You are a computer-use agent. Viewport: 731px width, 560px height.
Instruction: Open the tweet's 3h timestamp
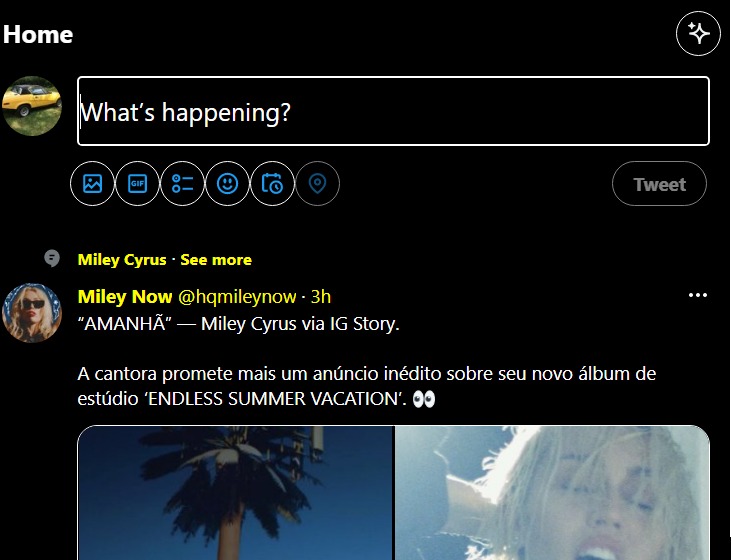(321, 297)
